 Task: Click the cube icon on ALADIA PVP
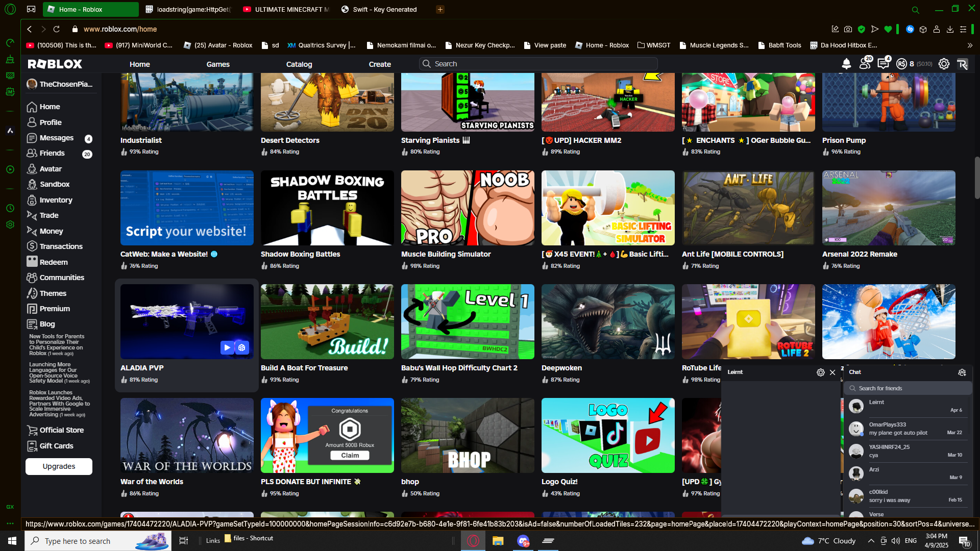tap(242, 347)
